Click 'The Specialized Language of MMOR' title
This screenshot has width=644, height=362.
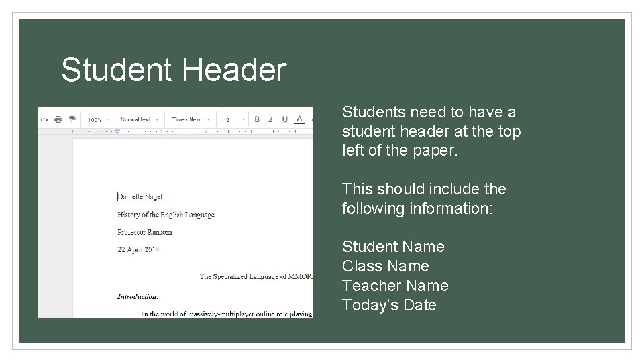256,276
